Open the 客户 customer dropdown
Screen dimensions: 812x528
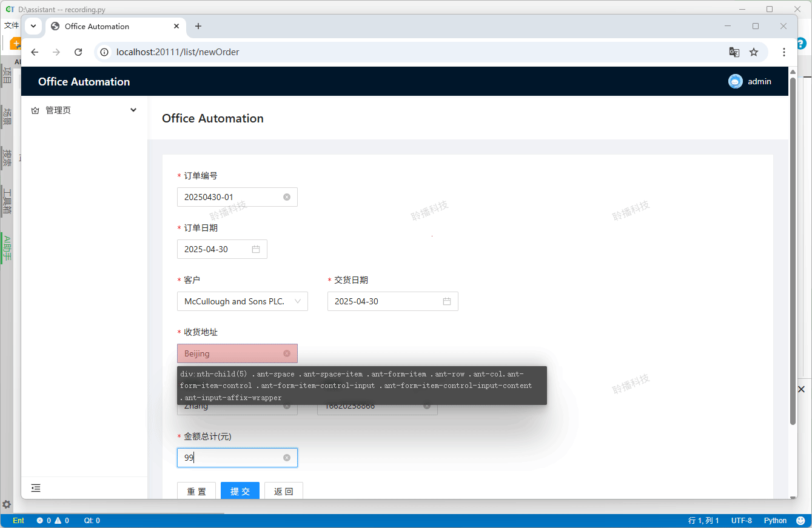click(x=242, y=301)
